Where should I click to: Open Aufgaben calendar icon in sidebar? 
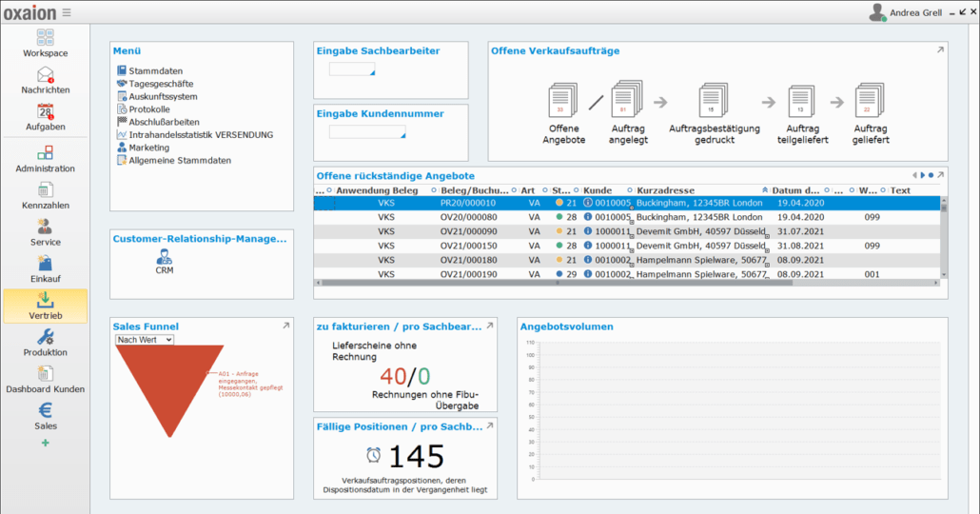coord(45,111)
